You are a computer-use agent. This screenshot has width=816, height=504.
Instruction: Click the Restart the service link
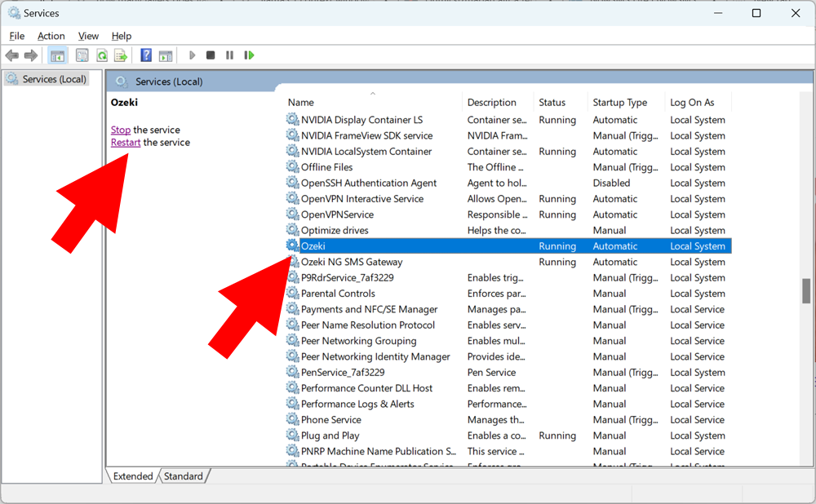(126, 142)
